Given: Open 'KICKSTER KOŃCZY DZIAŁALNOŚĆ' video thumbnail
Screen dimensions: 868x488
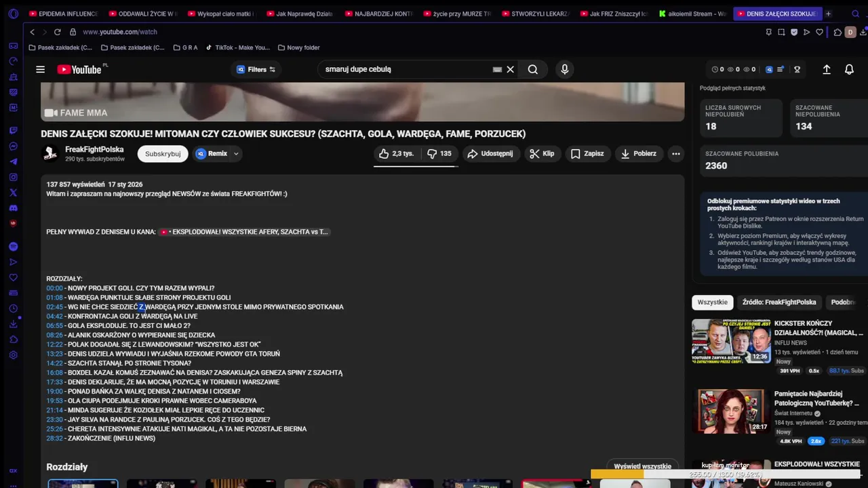Looking at the screenshot, I should (x=731, y=342).
